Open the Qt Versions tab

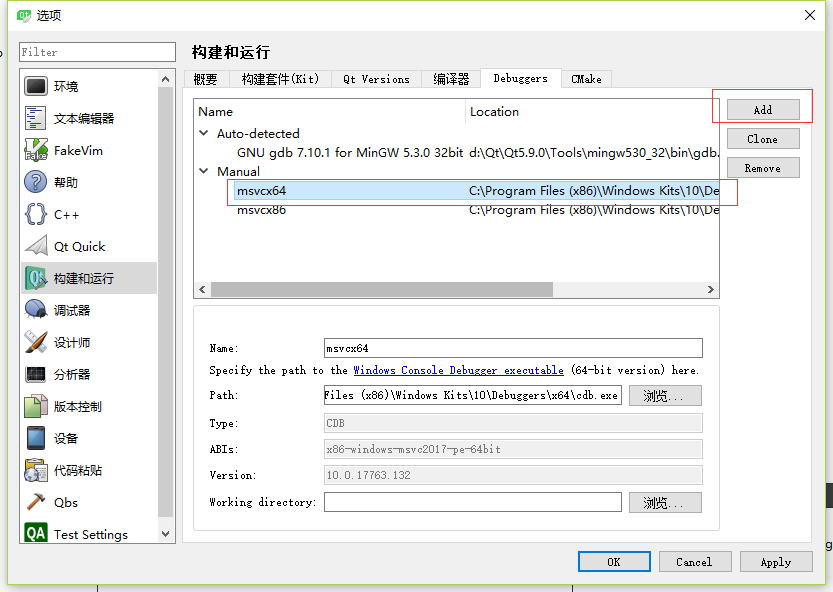(376, 79)
